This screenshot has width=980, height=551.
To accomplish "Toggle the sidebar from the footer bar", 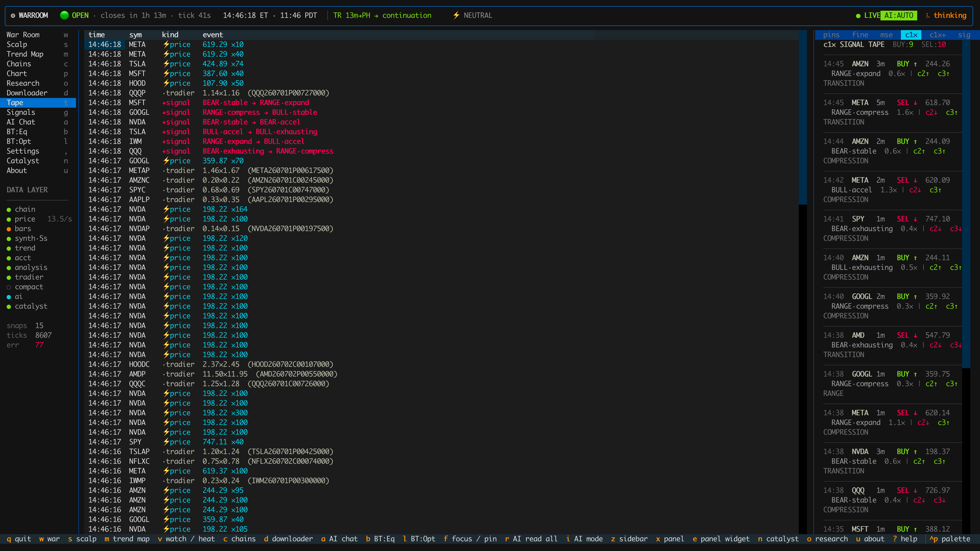I will tap(629, 539).
